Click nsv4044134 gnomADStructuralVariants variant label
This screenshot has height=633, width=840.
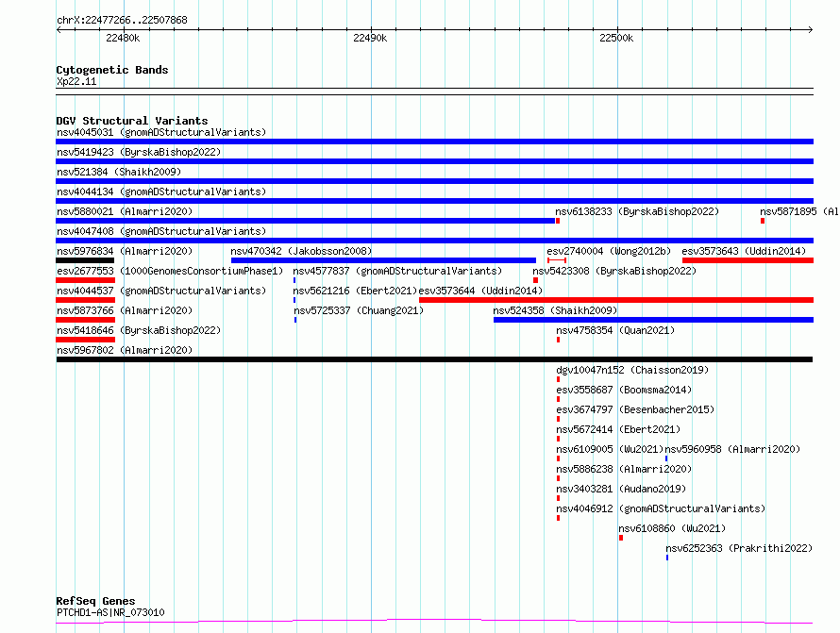pyautogui.click(x=161, y=192)
